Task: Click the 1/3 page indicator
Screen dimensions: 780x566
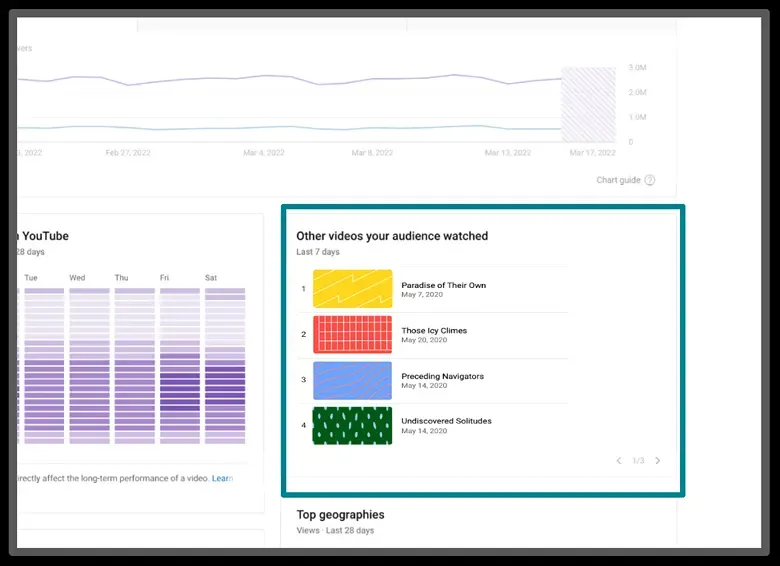Action: (x=638, y=461)
